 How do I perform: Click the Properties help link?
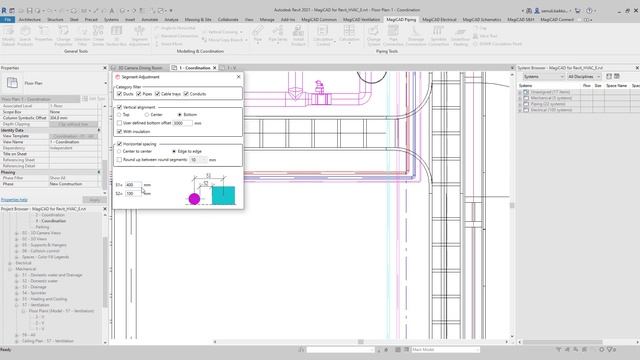pos(14,200)
